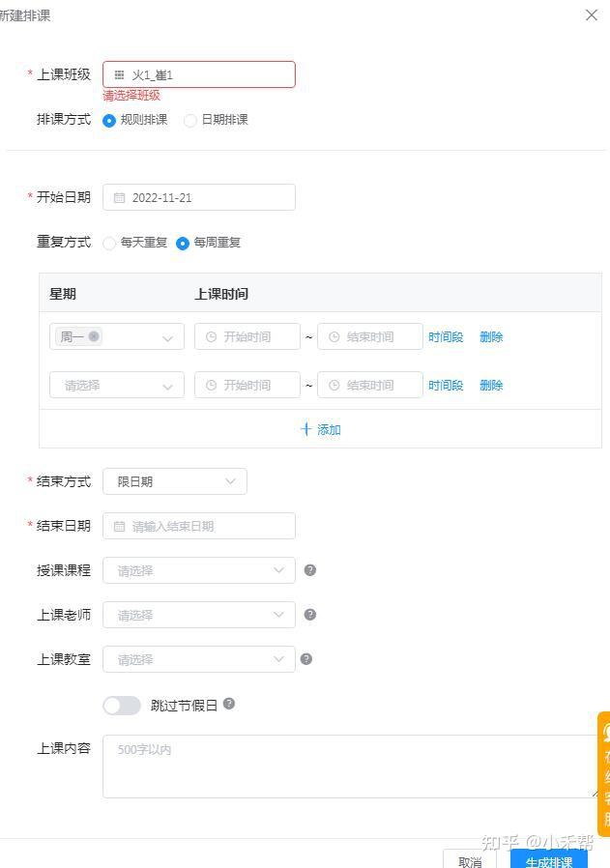Choose 每天重复 repeat option
This screenshot has width=610, height=868.
(109, 244)
